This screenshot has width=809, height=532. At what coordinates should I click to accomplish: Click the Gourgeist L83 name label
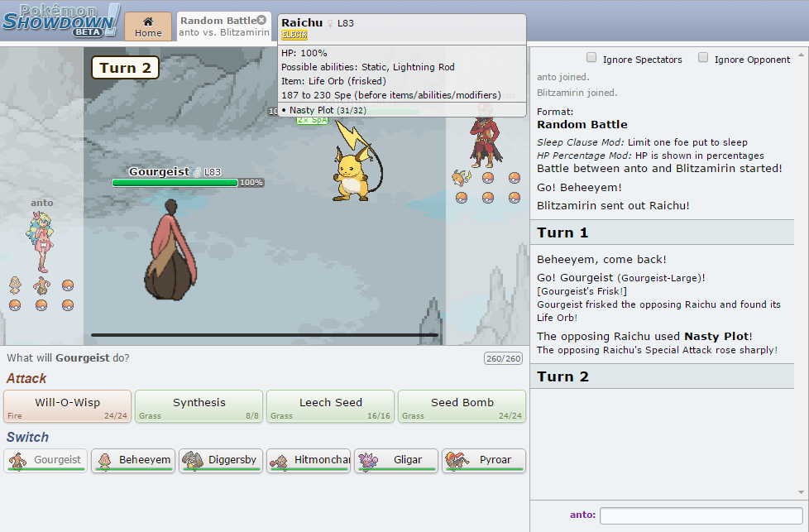click(175, 172)
